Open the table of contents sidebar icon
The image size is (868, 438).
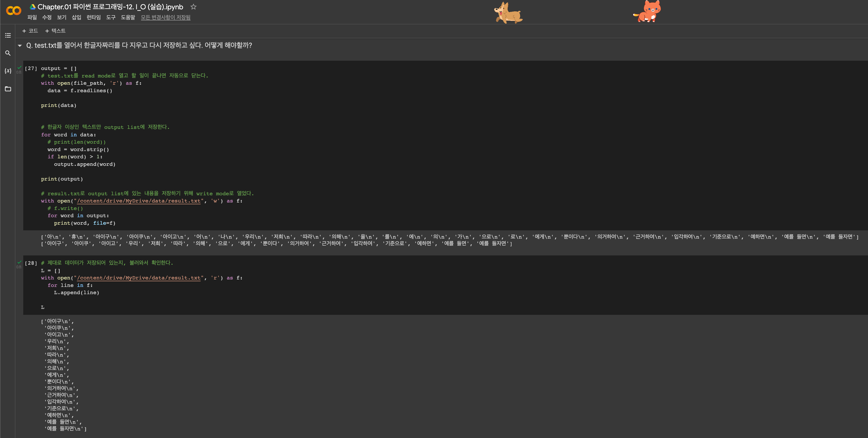(x=8, y=35)
